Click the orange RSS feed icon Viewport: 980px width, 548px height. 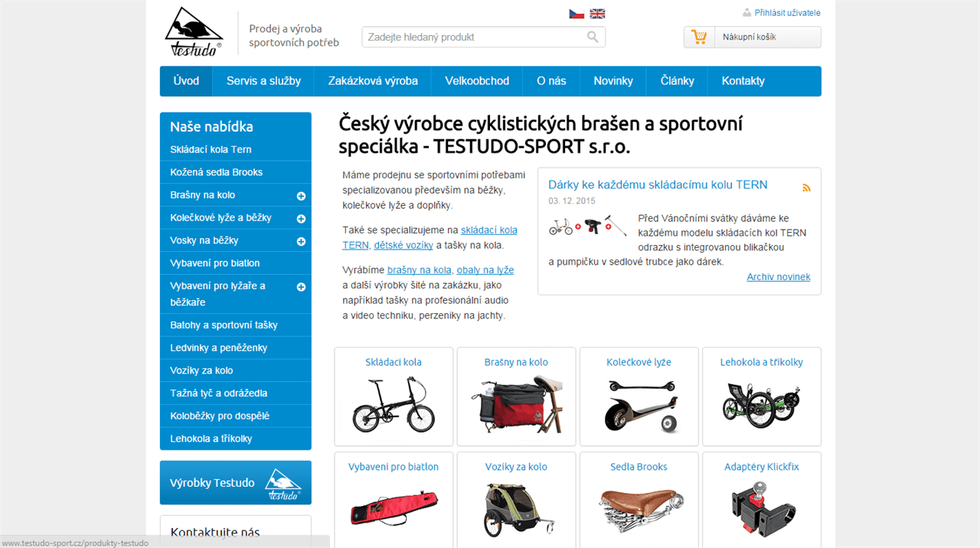tap(806, 188)
